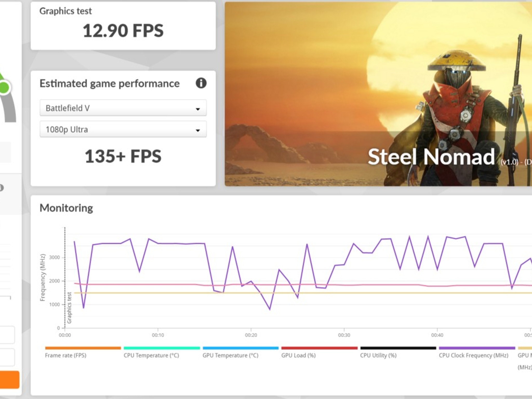Expand the 1080p Ultra resolution dropdown
Viewport: 532px width, 399px height.
(x=123, y=129)
